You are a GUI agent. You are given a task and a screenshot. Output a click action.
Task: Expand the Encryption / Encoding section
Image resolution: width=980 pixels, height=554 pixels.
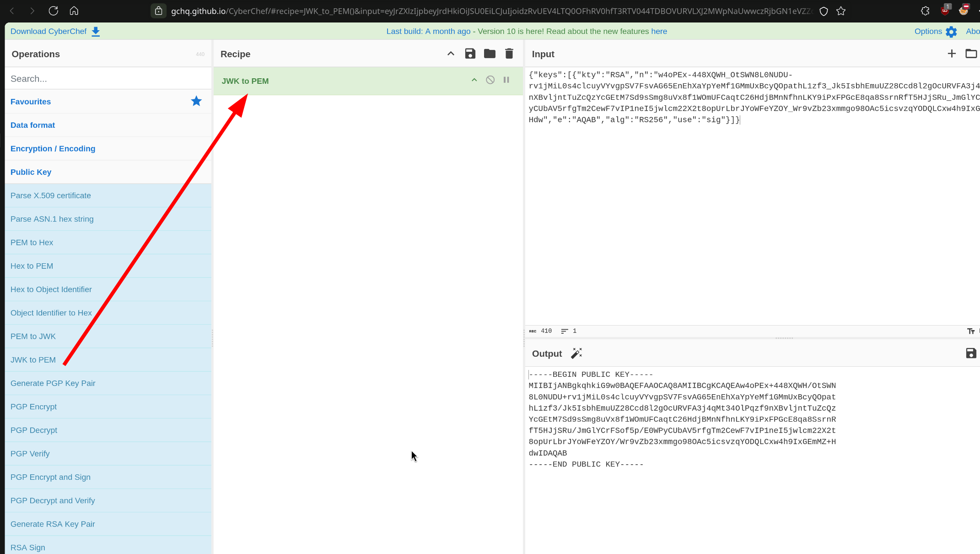53,148
